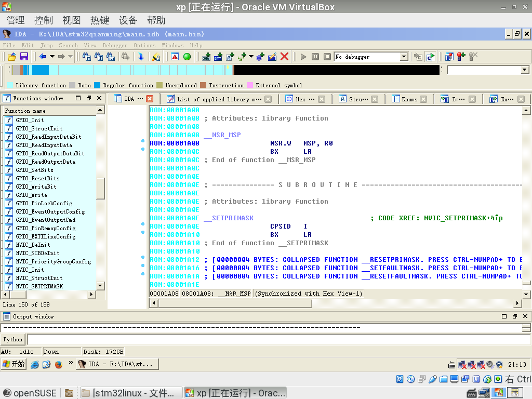
Task: Click the blue asterisk array icon
Action: 260,57
